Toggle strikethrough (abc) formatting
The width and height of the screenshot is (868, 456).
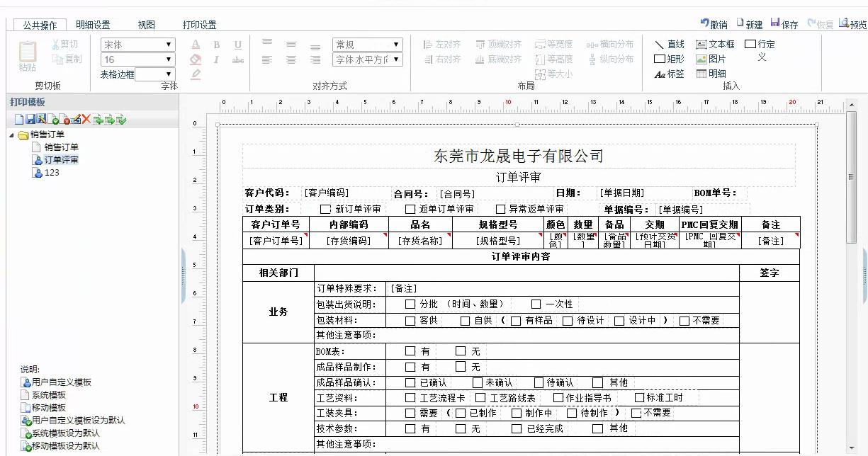pyautogui.click(x=238, y=60)
